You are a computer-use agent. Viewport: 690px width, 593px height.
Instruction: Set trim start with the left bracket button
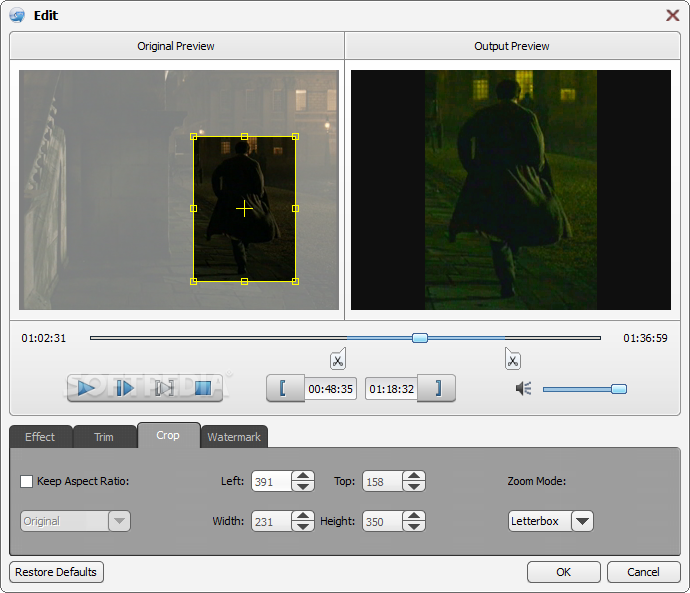[x=285, y=388]
